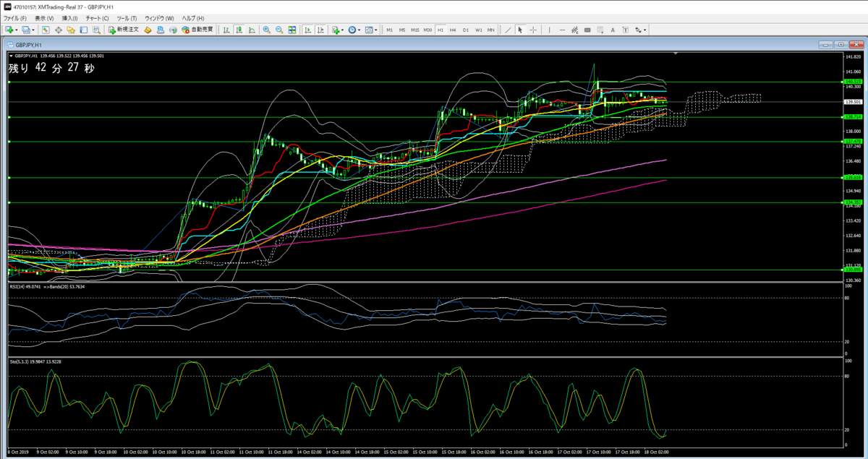Image resolution: width=868 pixels, height=459 pixels.
Task: Click the globe signals icon in toolbar
Action: tap(173, 30)
